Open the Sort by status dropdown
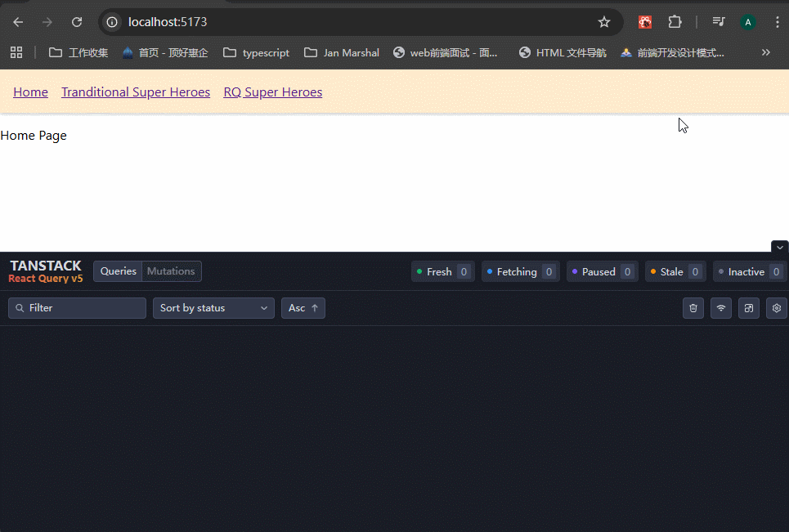The height and width of the screenshot is (532, 789). point(213,308)
